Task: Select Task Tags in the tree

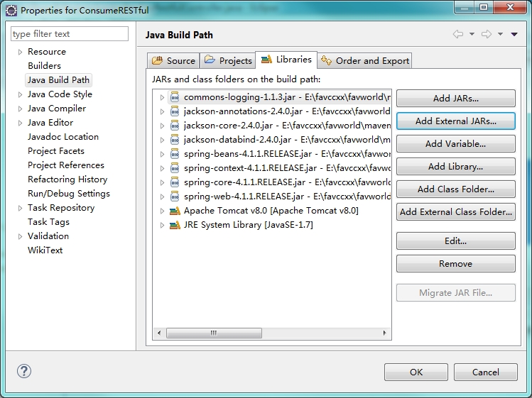Action: point(48,222)
